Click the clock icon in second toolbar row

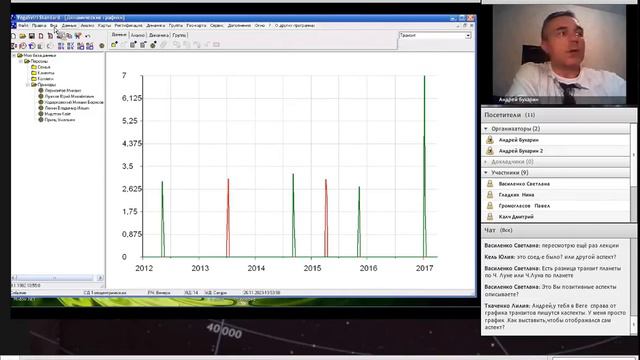[23, 46]
